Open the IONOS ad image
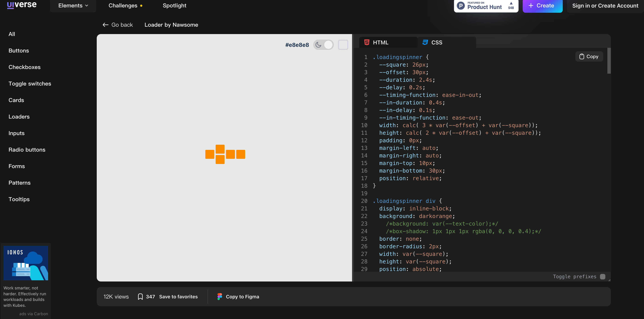Screen dimensions: 644x319 (x=26, y=263)
